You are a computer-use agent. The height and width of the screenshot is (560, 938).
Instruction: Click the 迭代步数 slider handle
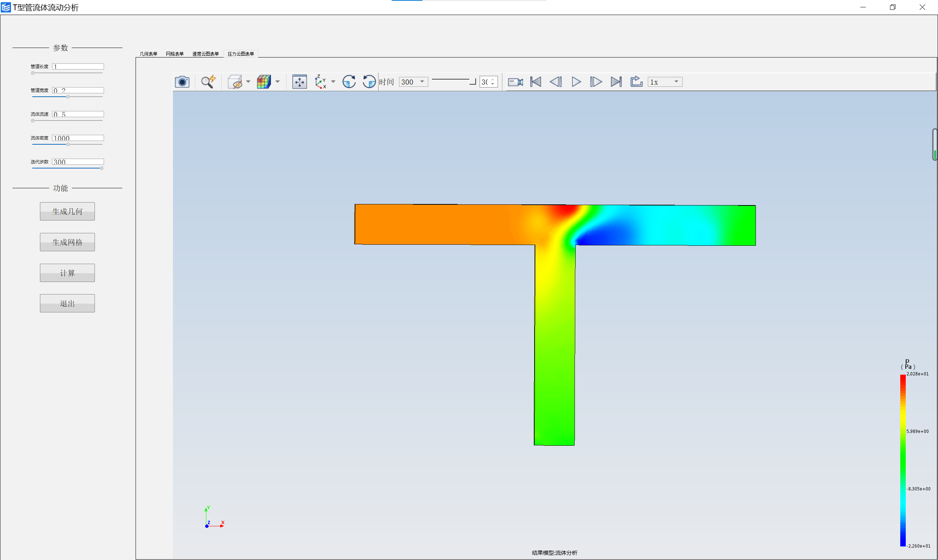pyautogui.click(x=101, y=168)
